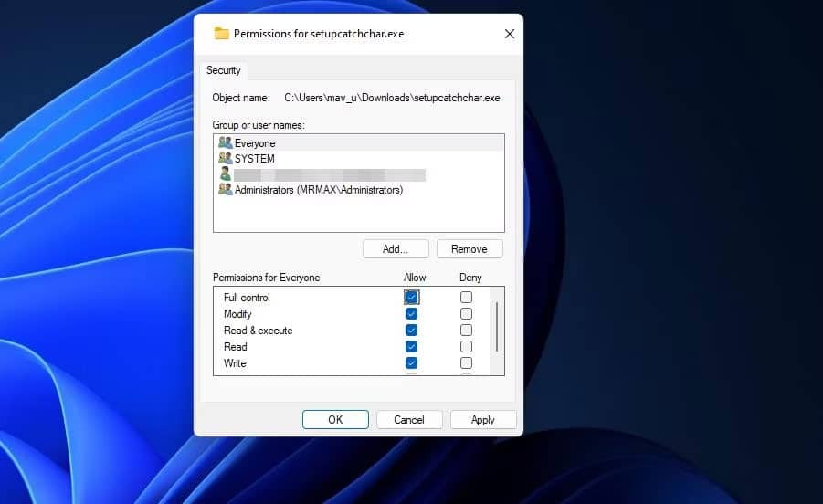Check Deny for Write
The width and height of the screenshot is (823, 504).
[x=466, y=362]
